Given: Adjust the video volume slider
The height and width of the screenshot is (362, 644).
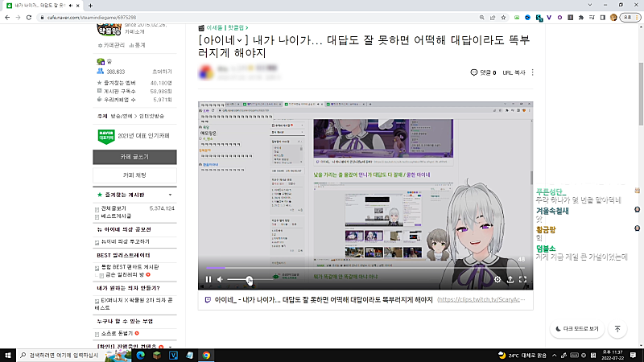Looking at the screenshot, I should point(250,280).
